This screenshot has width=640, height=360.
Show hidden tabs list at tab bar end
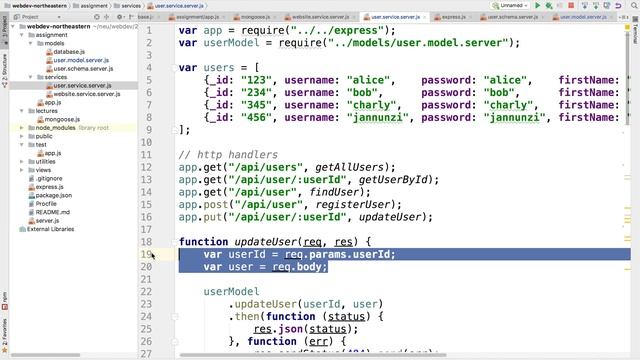point(624,17)
